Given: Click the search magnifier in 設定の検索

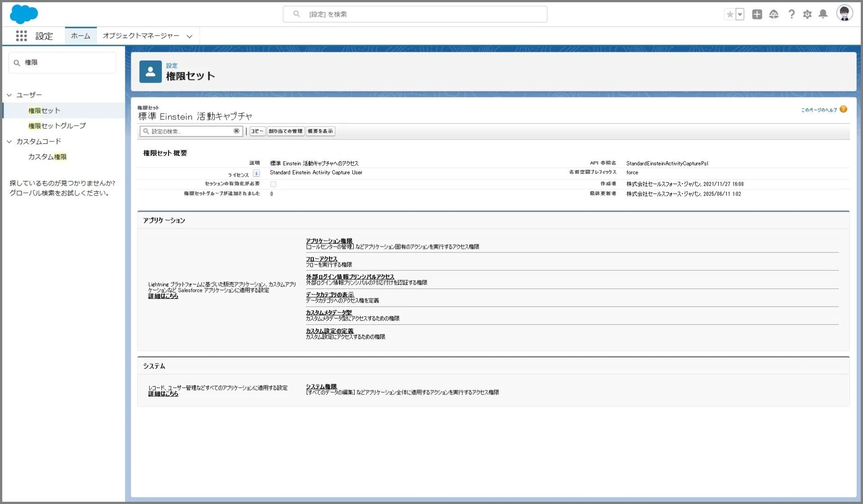Looking at the screenshot, I should (x=146, y=131).
